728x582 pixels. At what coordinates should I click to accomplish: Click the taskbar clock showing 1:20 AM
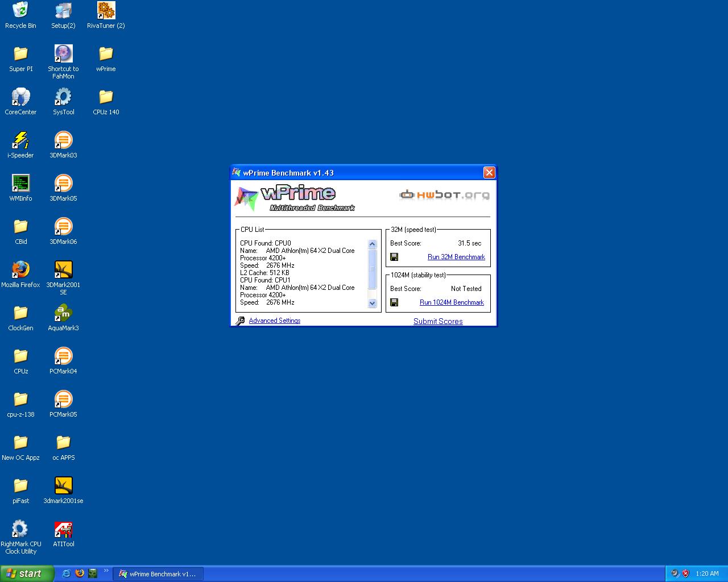tap(707, 574)
